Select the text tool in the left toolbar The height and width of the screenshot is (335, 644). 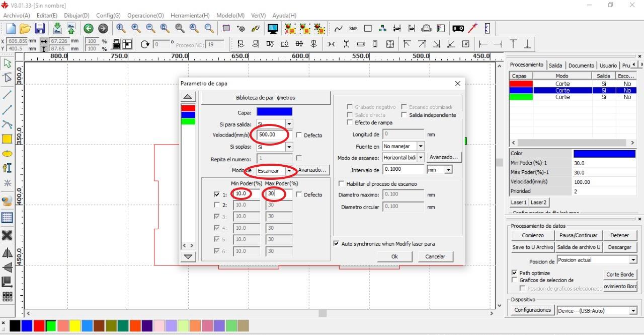click(x=7, y=168)
